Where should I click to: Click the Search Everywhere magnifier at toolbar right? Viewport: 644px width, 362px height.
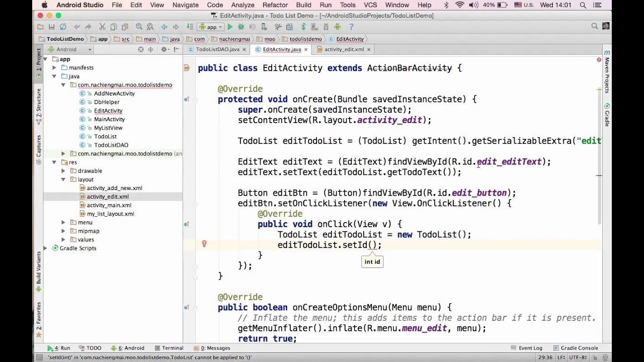point(595,26)
